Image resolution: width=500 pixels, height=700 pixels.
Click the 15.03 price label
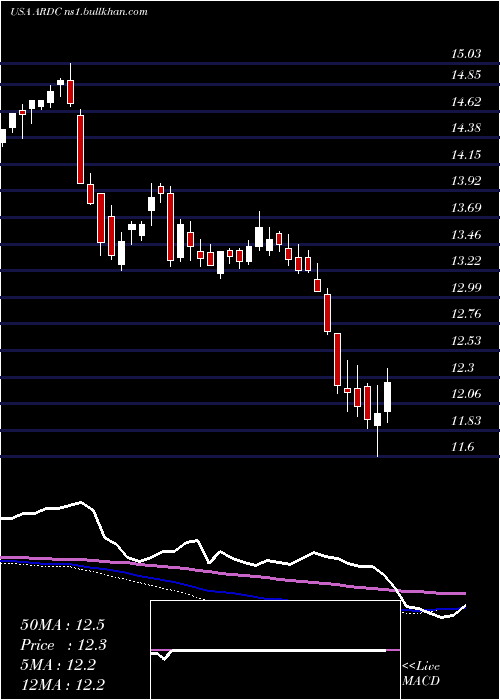click(x=466, y=54)
